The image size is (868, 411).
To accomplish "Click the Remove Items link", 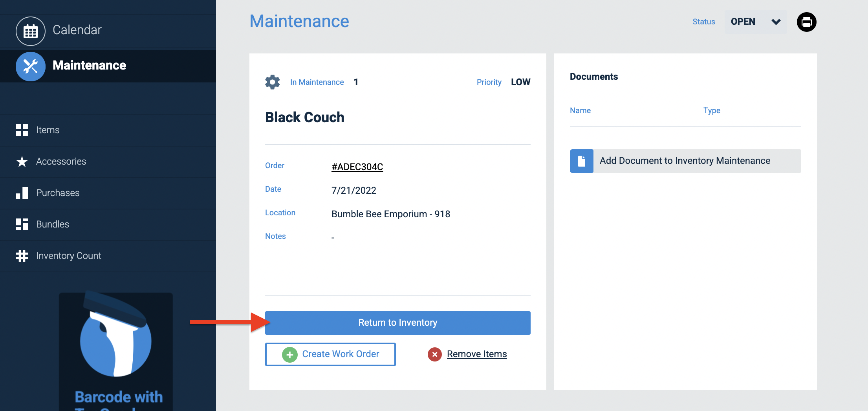I will 477,354.
